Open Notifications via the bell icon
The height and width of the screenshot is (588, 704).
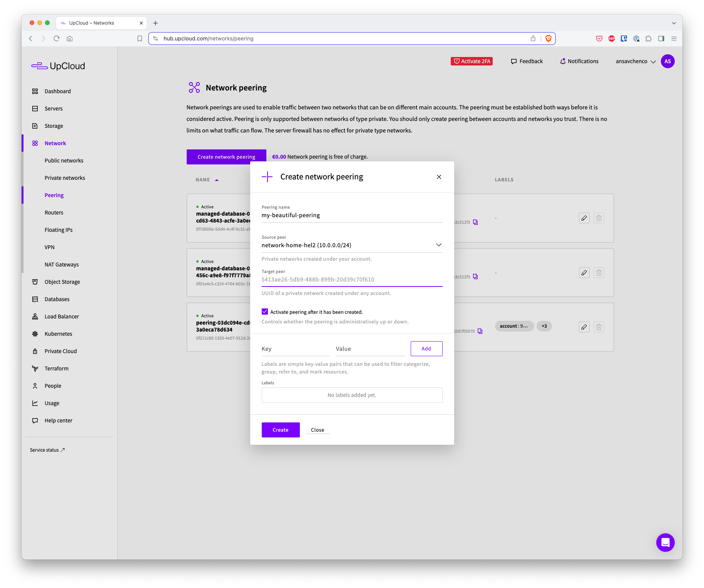[563, 61]
